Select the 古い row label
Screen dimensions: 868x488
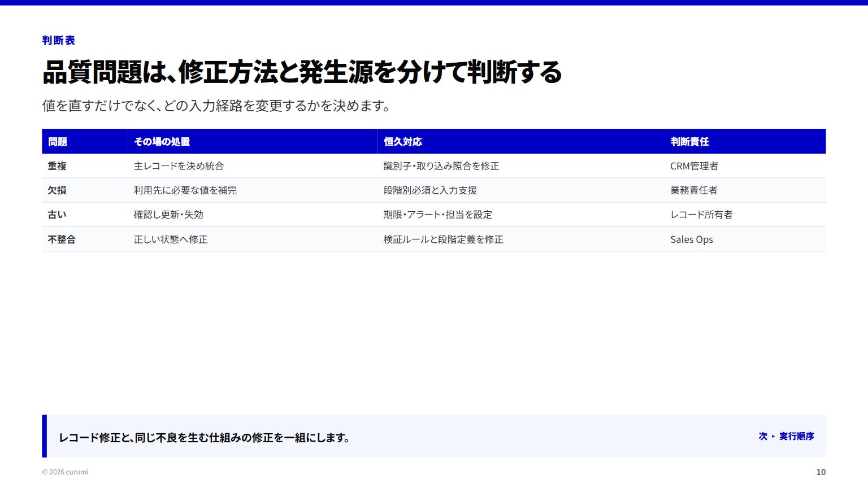click(57, 215)
